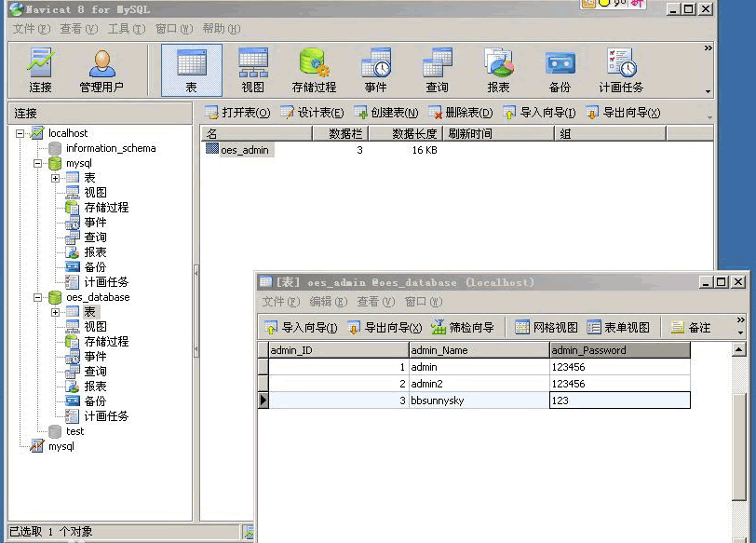Click the 事件 (Event) toolbar icon
The height and width of the screenshot is (543, 756).
(x=375, y=71)
